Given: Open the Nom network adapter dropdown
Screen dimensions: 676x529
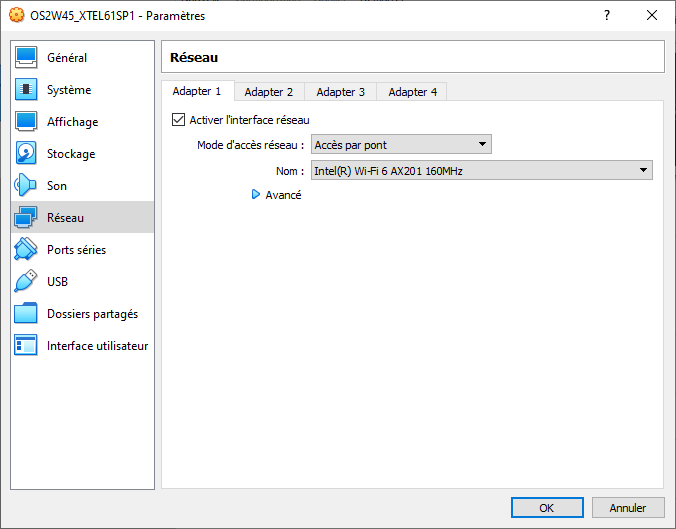Looking at the screenshot, I should [481, 171].
